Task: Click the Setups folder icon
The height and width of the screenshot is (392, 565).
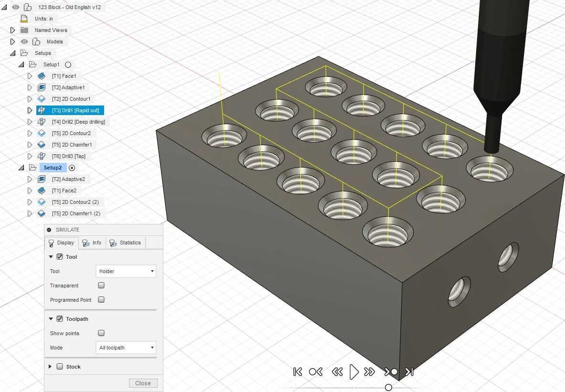Action: [x=24, y=53]
